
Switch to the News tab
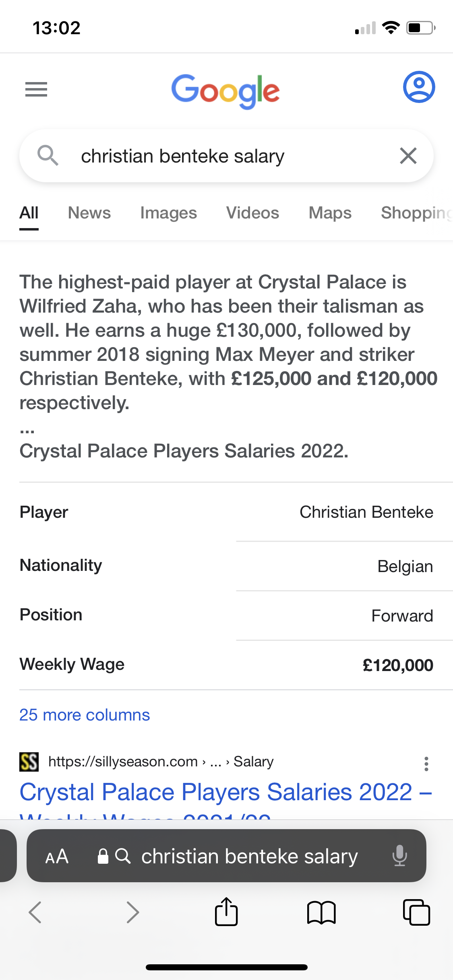(x=89, y=213)
